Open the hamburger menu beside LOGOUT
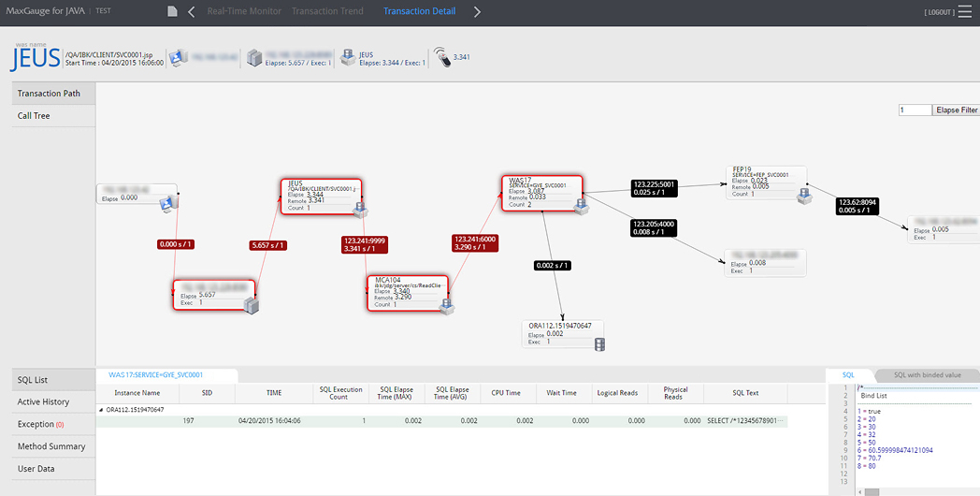 pyautogui.click(x=966, y=11)
